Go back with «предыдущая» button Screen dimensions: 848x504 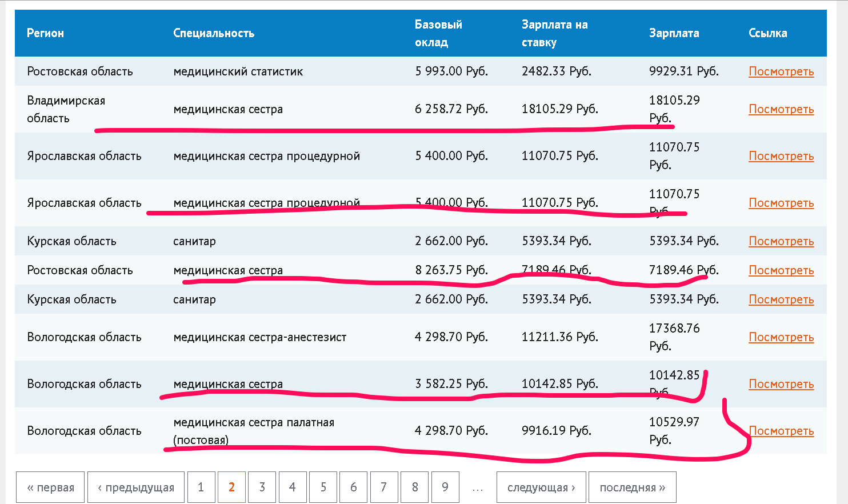click(136, 487)
